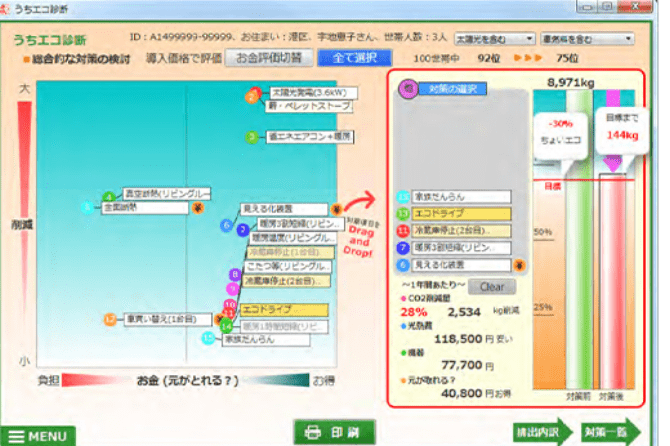Select 太陽光発電(3.6kW) label in chart
This screenshot has width=670, height=446.
(x=314, y=92)
